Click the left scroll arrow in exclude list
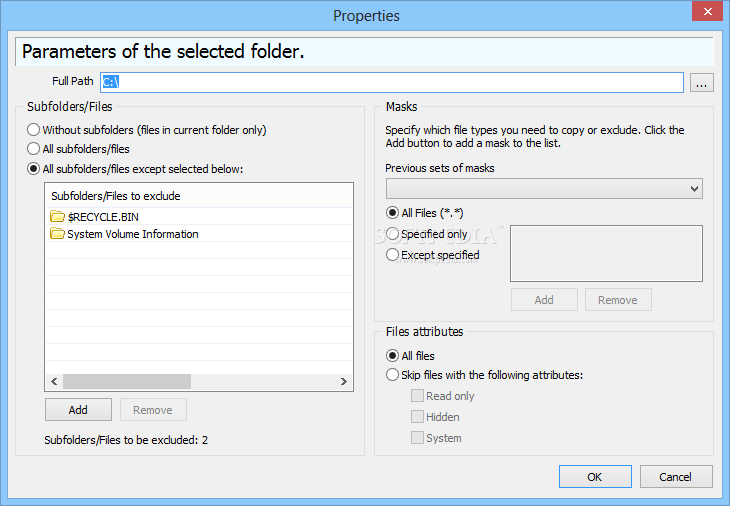This screenshot has width=730, height=506. click(x=54, y=382)
